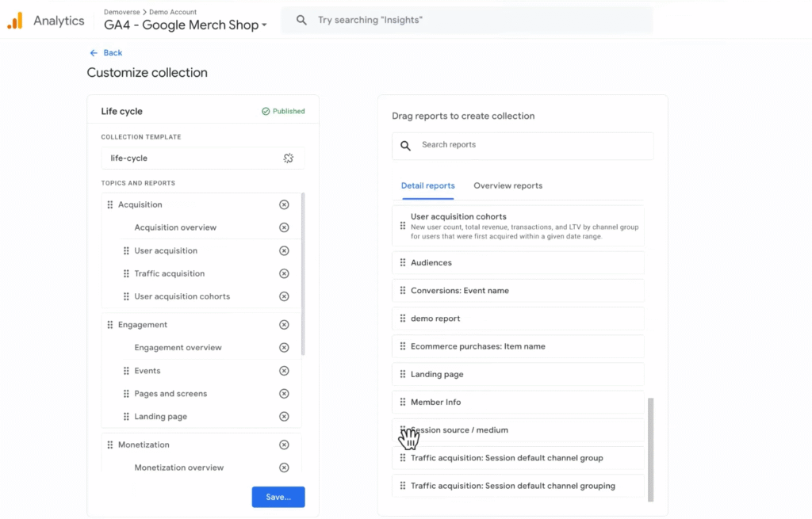Click drag handle of Session default channel group
The image size is (812, 519).
(402, 459)
